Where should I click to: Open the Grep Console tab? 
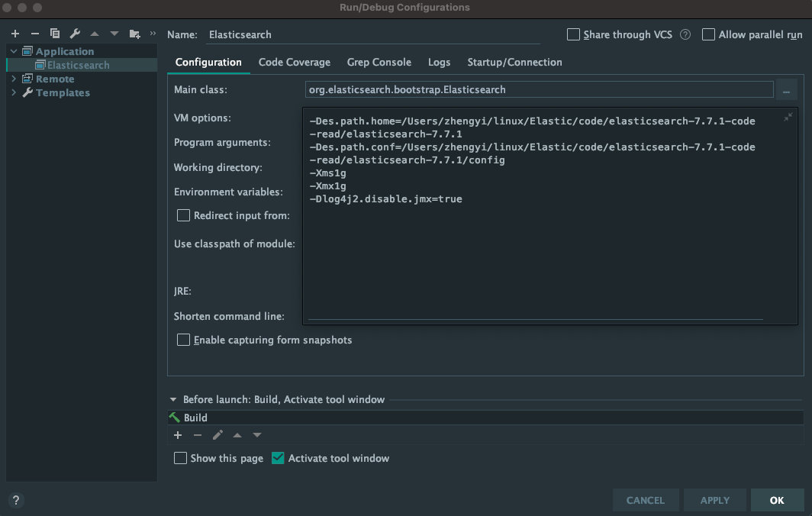pos(379,62)
